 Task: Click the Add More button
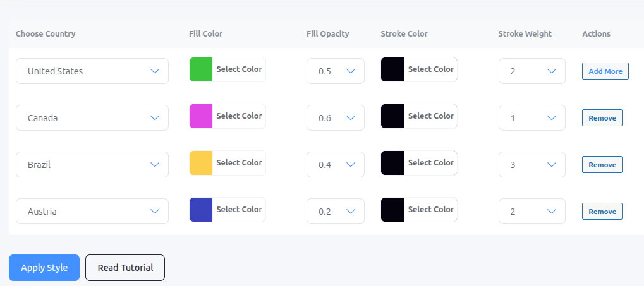605,71
